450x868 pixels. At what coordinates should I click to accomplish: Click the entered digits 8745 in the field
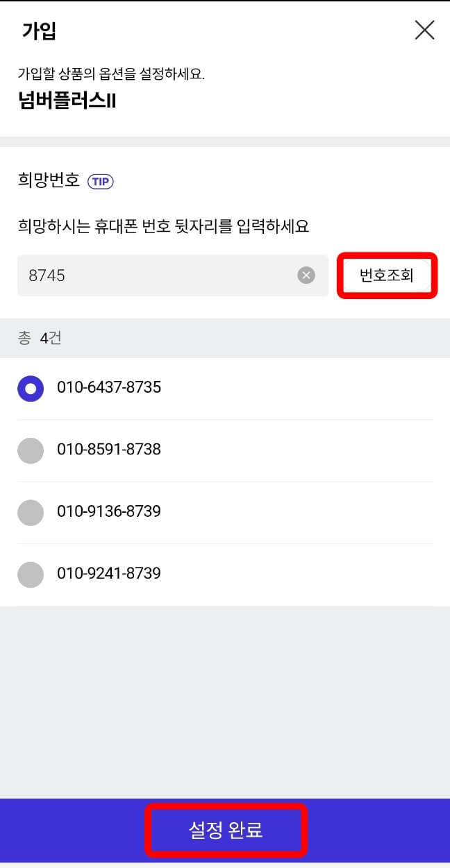tap(47, 275)
